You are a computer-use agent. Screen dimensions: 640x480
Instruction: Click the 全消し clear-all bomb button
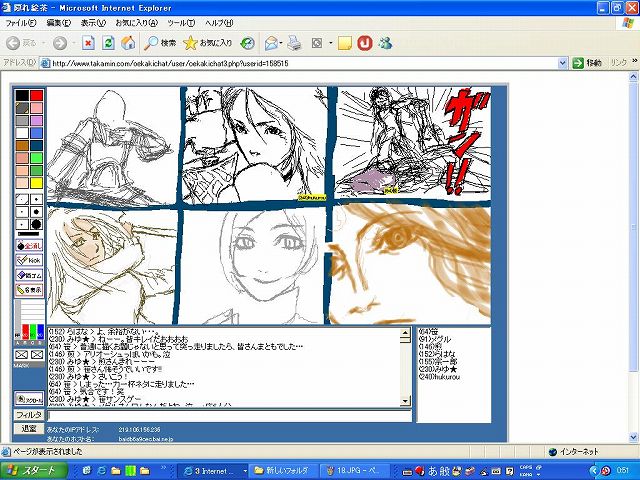click(x=29, y=246)
